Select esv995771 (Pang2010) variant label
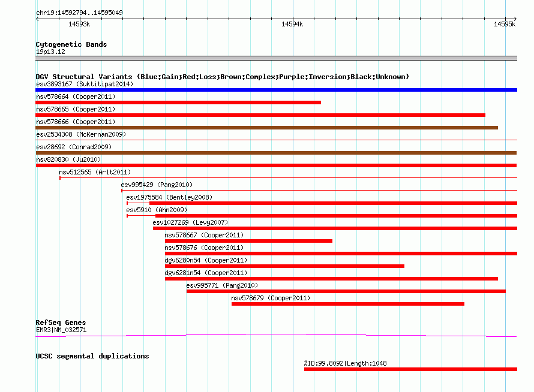The image size is (534, 392). click(x=222, y=285)
